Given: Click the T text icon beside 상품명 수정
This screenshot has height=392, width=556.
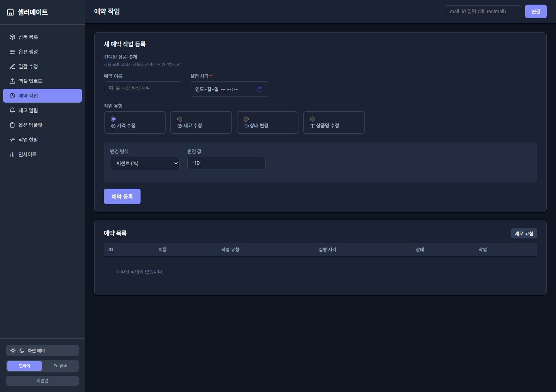Looking at the screenshot, I should pos(312,126).
